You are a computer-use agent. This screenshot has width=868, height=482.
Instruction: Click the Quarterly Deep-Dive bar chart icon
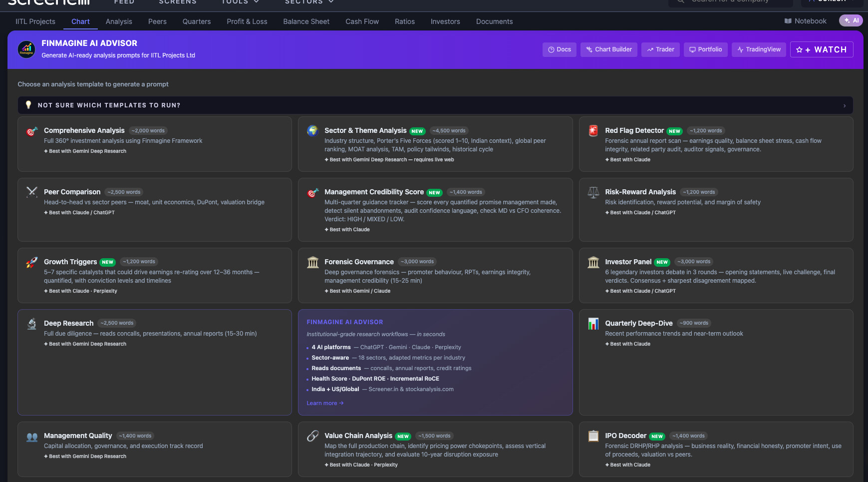click(x=593, y=324)
